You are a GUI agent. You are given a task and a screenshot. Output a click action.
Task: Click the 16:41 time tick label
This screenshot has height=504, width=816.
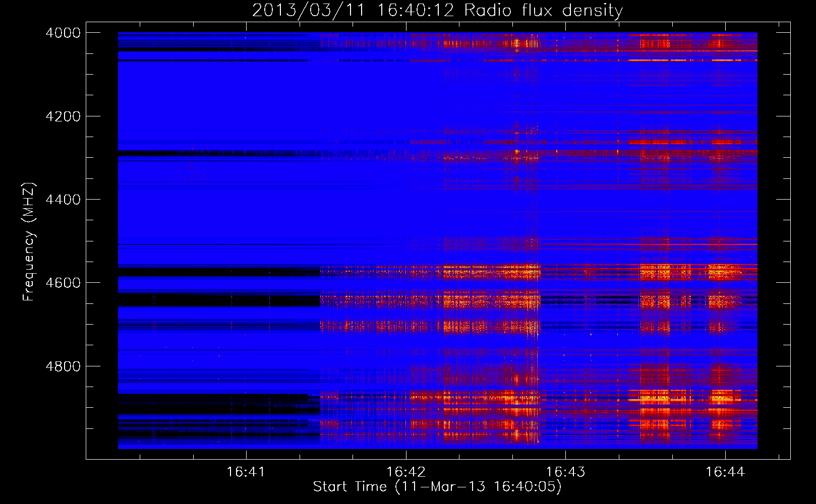246,472
